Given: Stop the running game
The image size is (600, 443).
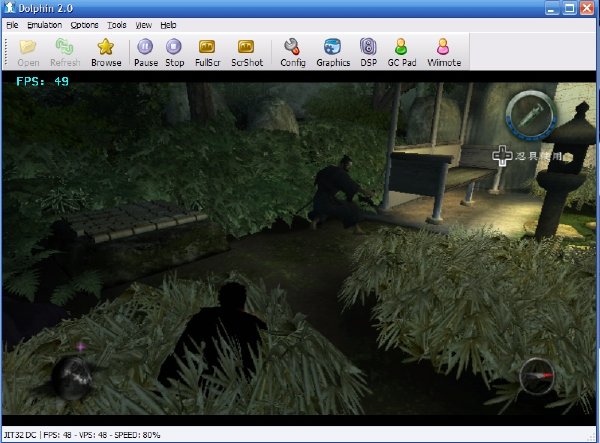Looking at the screenshot, I should tap(174, 52).
